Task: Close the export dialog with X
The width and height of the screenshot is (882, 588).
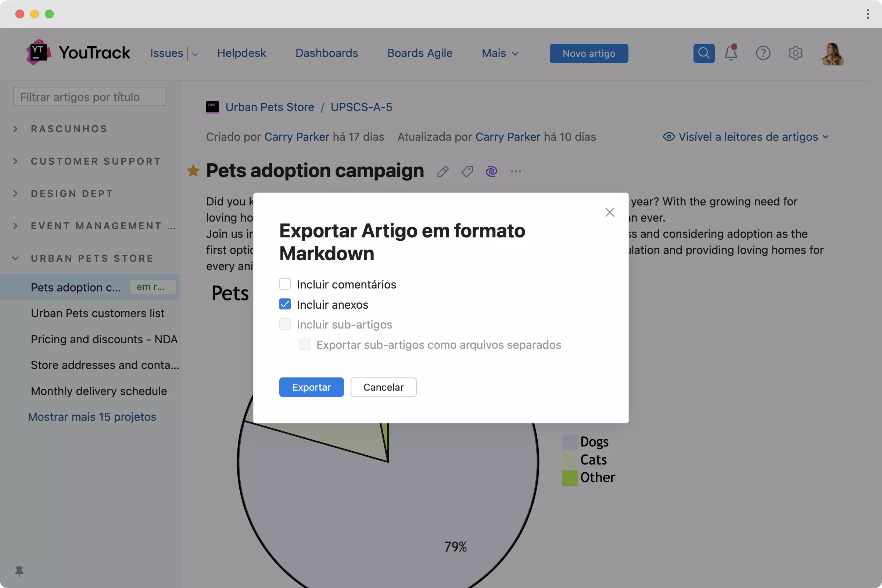Action: tap(610, 212)
